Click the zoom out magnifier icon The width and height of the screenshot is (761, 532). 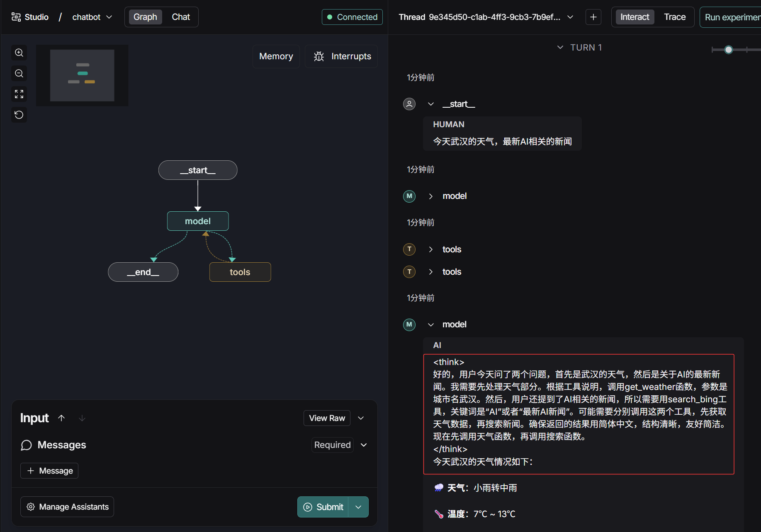coord(19,73)
